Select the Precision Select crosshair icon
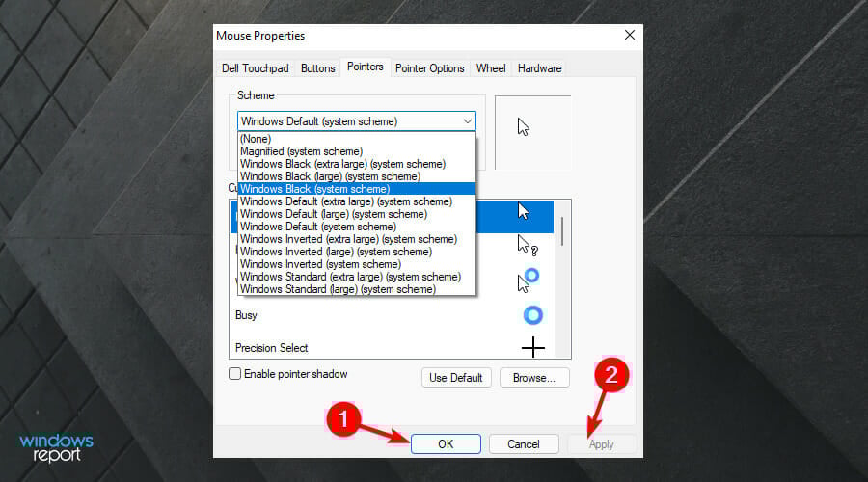Image resolution: width=868 pixels, height=482 pixels. [x=533, y=347]
